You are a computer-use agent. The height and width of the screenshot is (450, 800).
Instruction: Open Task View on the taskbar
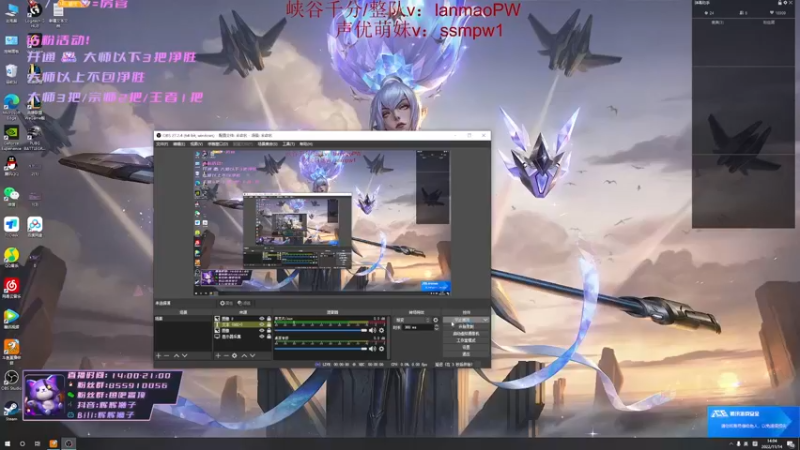point(37,444)
